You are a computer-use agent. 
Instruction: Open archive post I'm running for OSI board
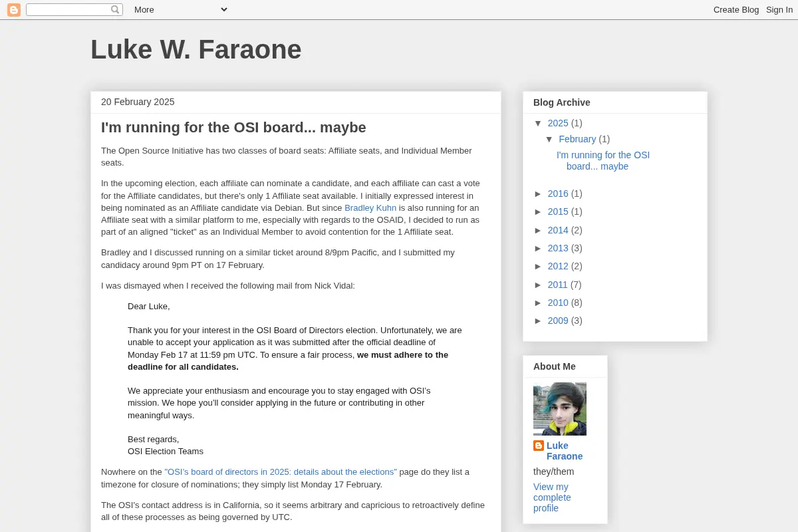coord(603,160)
